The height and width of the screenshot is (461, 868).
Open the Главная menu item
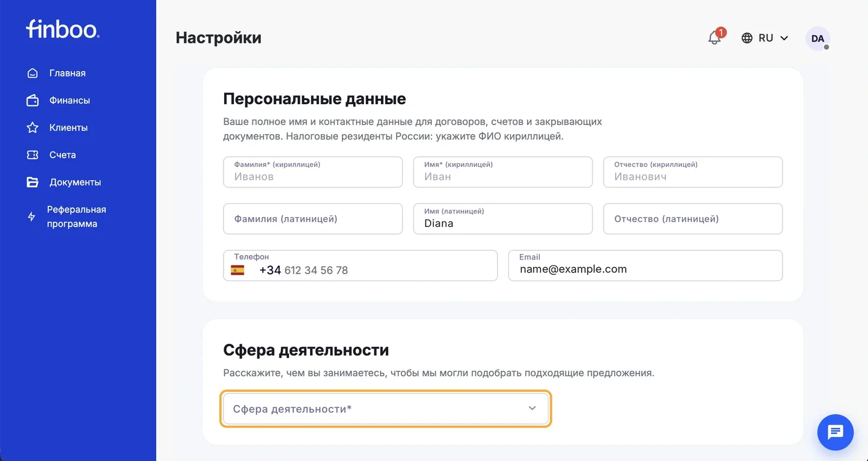click(67, 73)
